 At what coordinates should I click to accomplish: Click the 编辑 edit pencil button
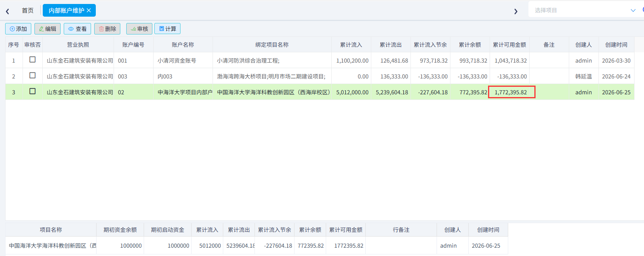(x=47, y=29)
